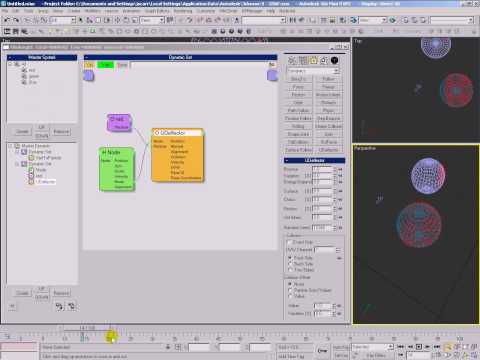Click the upper Create button under Master System
The image size is (480, 360).
pyautogui.click(x=22, y=132)
